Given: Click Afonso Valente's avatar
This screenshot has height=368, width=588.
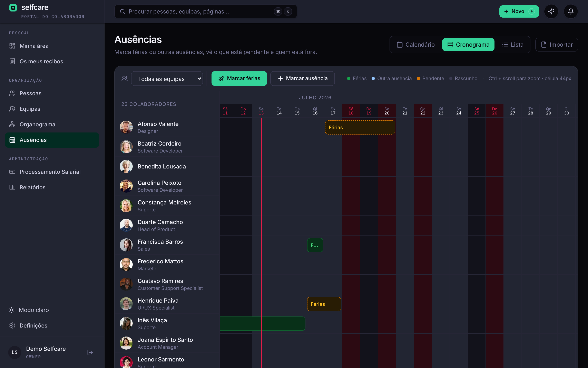Looking at the screenshot, I should [126, 127].
